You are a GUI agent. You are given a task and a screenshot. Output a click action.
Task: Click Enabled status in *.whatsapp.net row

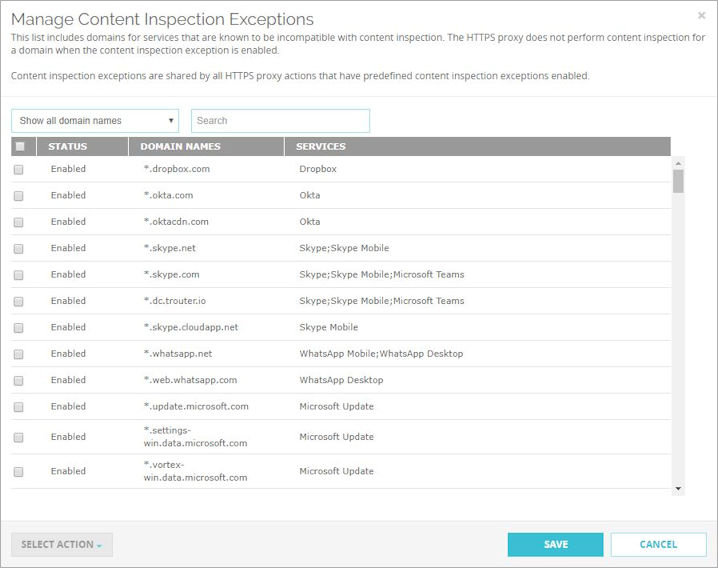[68, 354]
